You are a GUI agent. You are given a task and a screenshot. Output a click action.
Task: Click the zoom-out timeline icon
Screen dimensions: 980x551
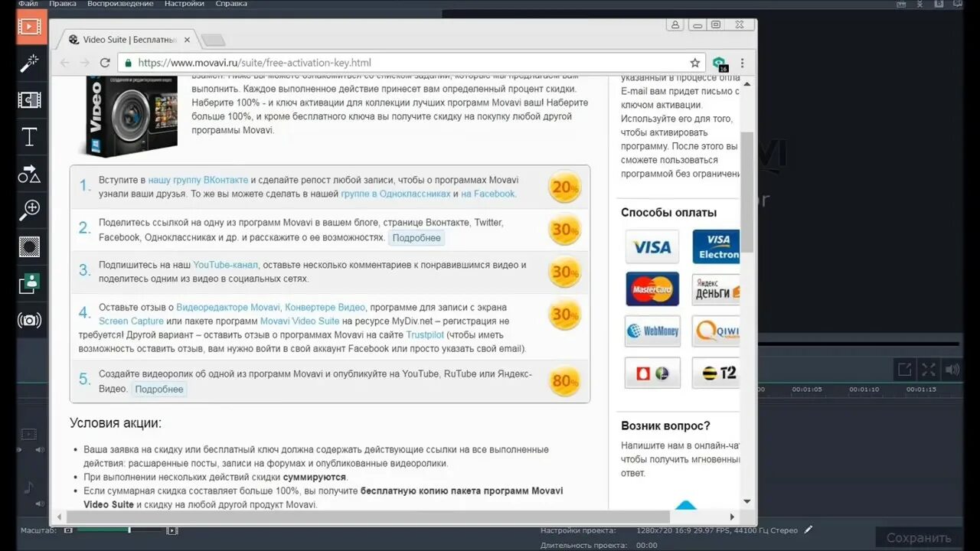click(x=68, y=530)
